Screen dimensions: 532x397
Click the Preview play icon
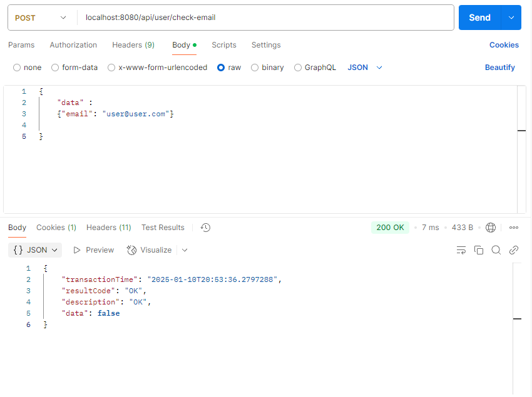point(77,250)
